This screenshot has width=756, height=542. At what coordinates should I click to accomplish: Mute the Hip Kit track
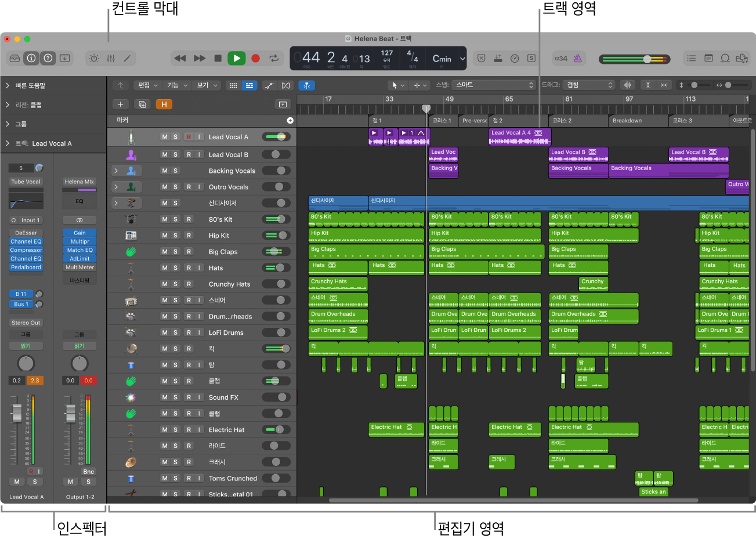click(165, 236)
